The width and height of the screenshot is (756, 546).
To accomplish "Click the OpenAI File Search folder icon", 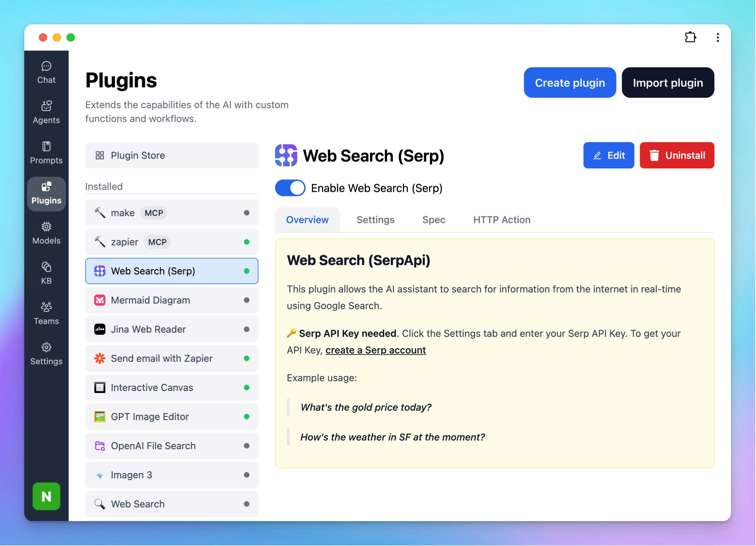I will click(x=100, y=446).
